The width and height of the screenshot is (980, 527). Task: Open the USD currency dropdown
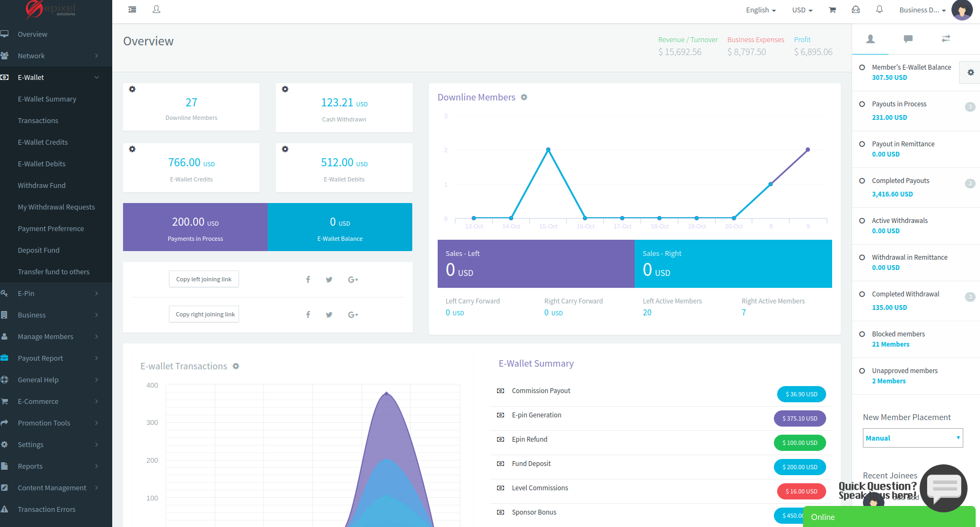click(x=802, y=10)
